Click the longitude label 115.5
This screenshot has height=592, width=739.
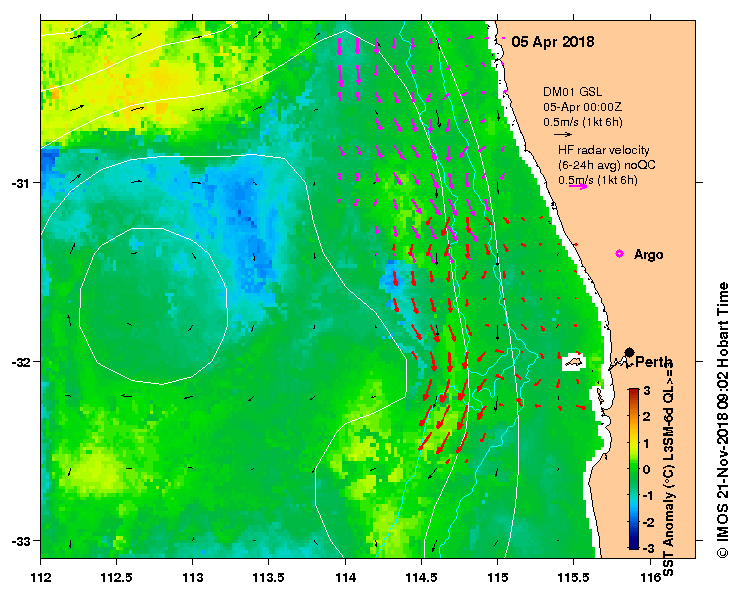(x=574, y=577)
